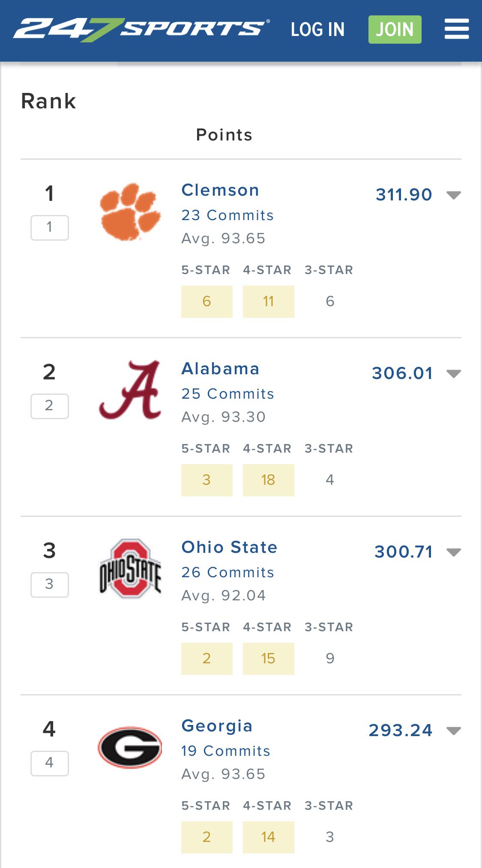Expand Alabama's 306.01 points details
The height and width of the screenshot is (868, 482).
[453, 374]
